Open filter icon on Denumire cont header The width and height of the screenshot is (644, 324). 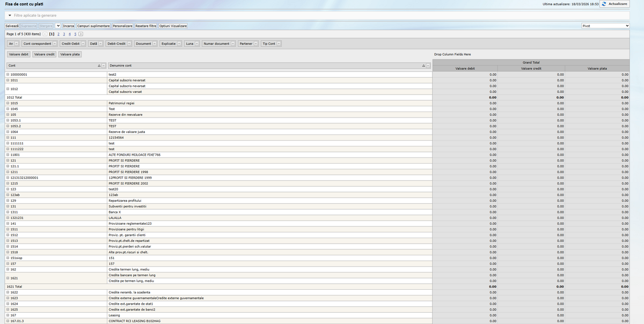(428, 65)
